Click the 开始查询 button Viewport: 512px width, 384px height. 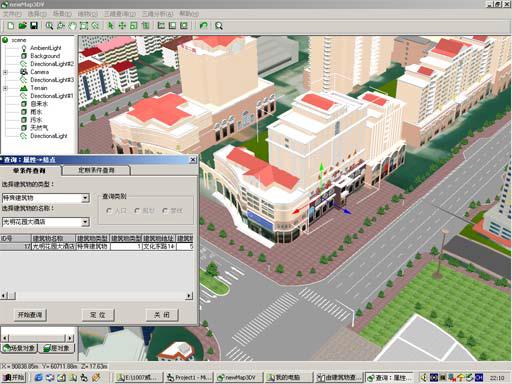(30, 315)
